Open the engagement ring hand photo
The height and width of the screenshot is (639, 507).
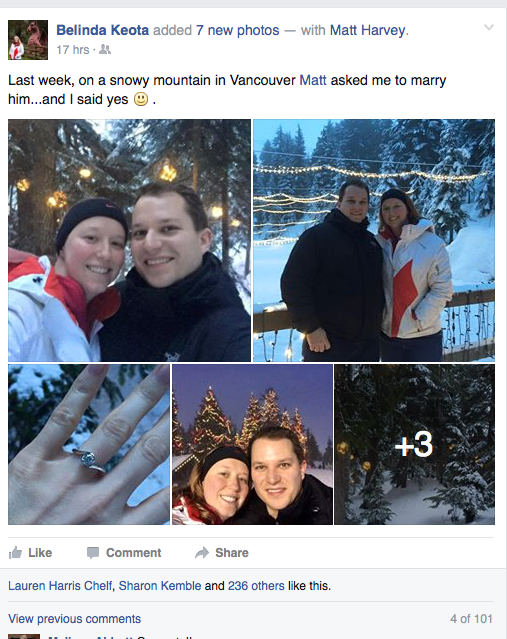point(89,444)
